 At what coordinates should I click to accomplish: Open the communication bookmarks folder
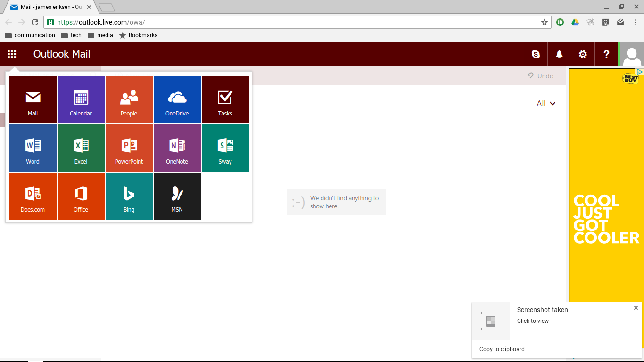pos(30,35)
